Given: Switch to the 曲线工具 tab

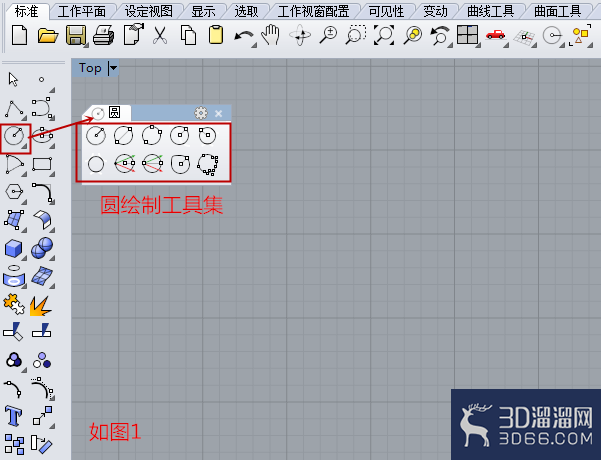Looking at the screenshot, I should [490, 12].
